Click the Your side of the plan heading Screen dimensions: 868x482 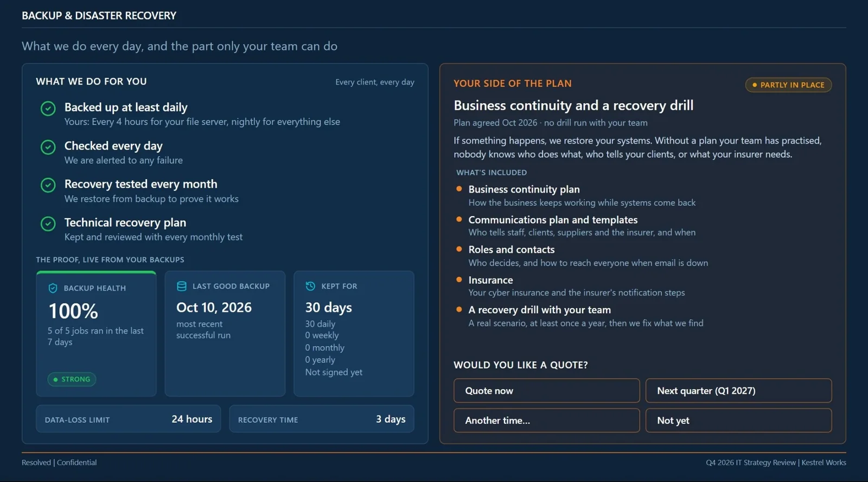pyautogui.click(x=513, y=84)
